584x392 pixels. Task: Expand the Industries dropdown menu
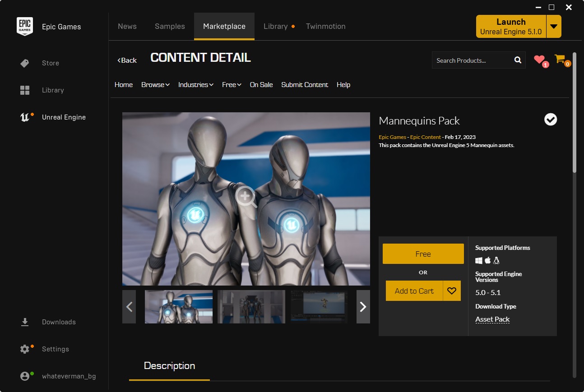pyautogui.click(x=195, y=85)
